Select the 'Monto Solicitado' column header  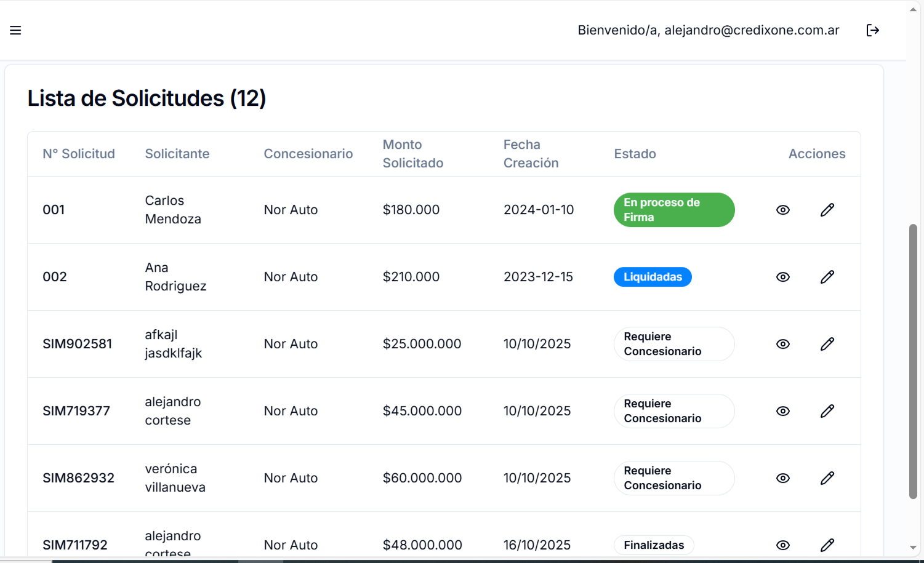pyautogui.click(x=413, y=154)
